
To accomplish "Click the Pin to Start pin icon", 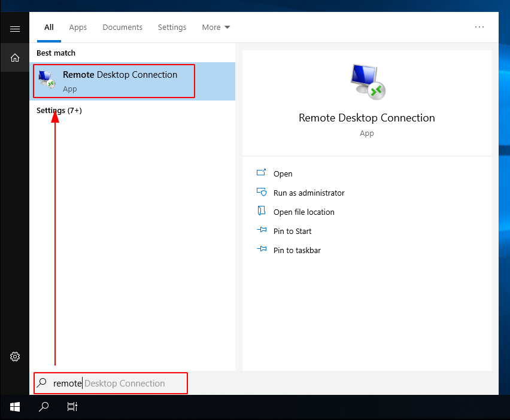I will tap(262, 230).
